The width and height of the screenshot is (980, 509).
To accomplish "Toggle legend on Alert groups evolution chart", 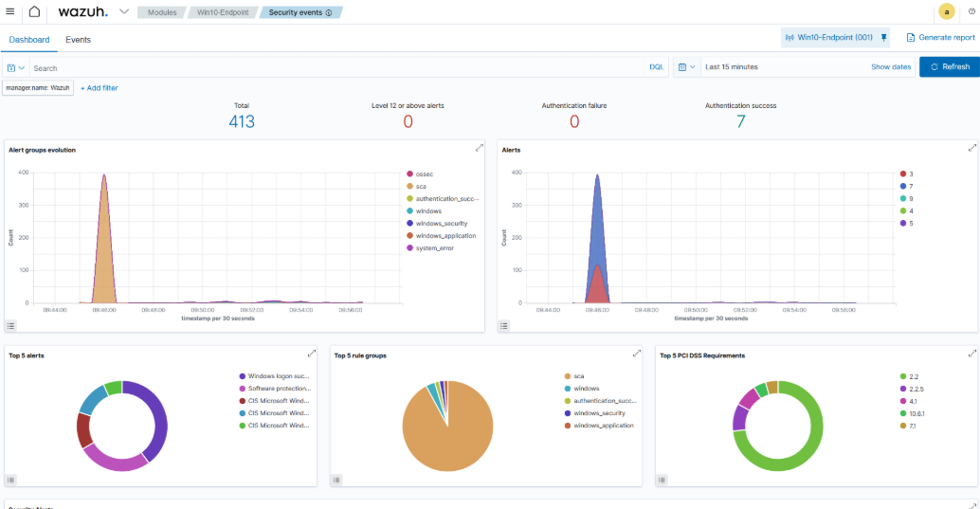I will 11,325.
